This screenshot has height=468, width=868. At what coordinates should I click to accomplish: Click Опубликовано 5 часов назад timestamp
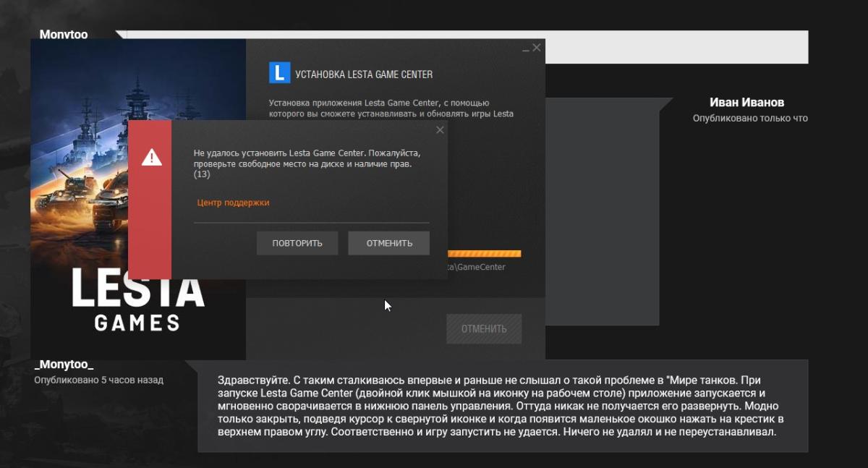click(98, 380)
